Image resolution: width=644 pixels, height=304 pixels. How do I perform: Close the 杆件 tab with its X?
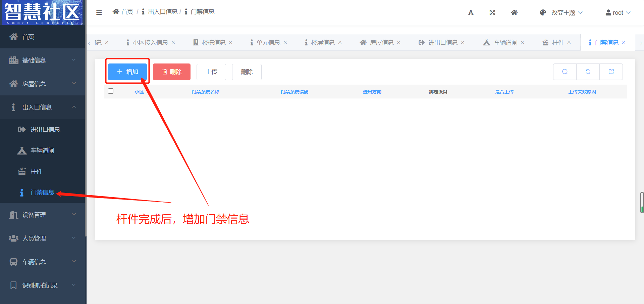pos(569,42)
